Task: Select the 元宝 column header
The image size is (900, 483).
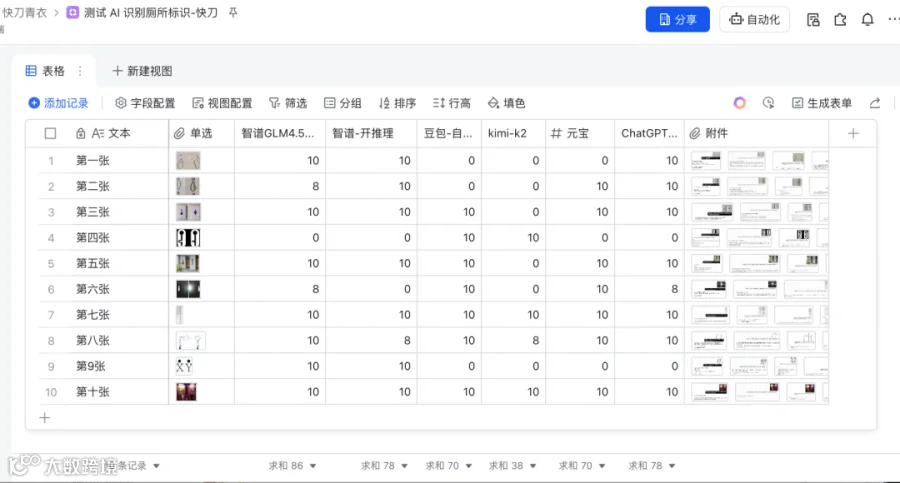Action: [x=580, y=133]
